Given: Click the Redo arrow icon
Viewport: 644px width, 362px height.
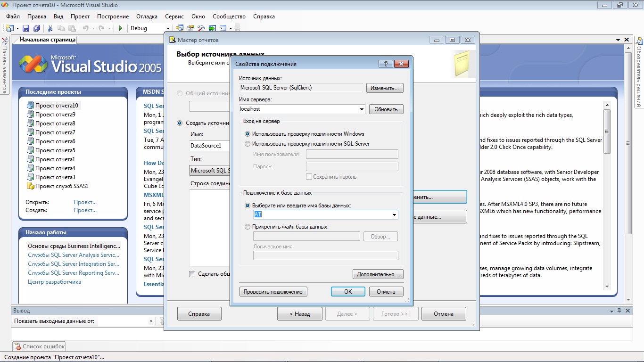Looking at the screenshot, I should click(101, 28).
